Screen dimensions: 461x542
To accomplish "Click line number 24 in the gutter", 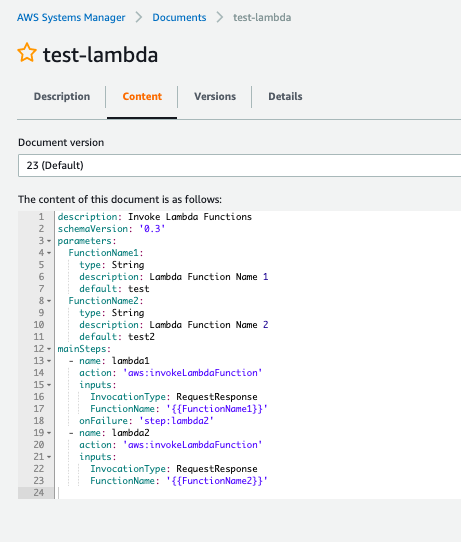I will click(39, 493).
